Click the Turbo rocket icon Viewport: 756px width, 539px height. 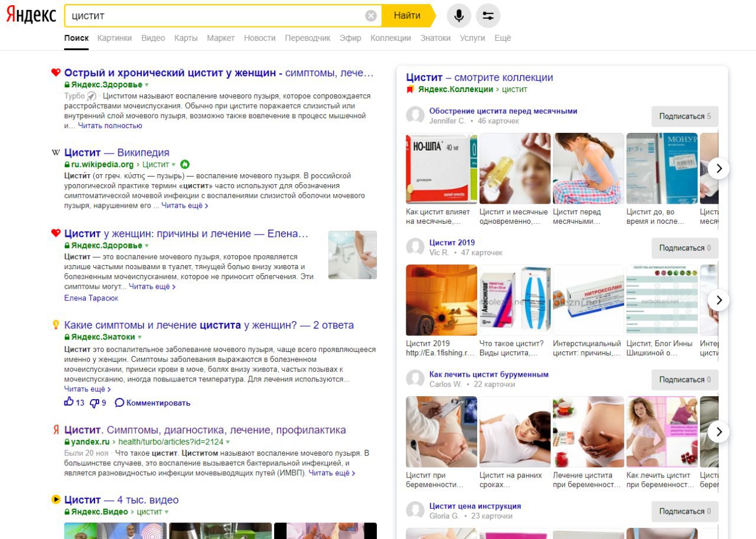pyautogui.click(x=91, y=96)
